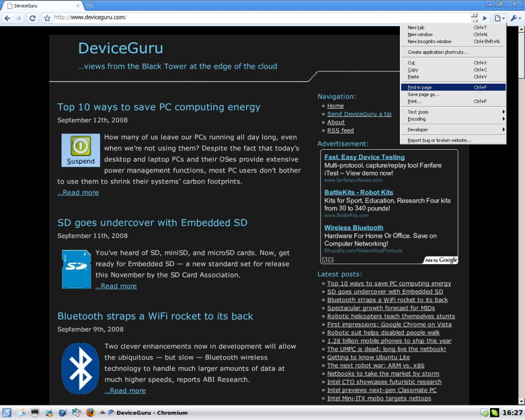Open the BattleKits - Robot Kits ad
Image resolution: width=525 pixels, height=420 pixels.
click(x=358, y=192)
